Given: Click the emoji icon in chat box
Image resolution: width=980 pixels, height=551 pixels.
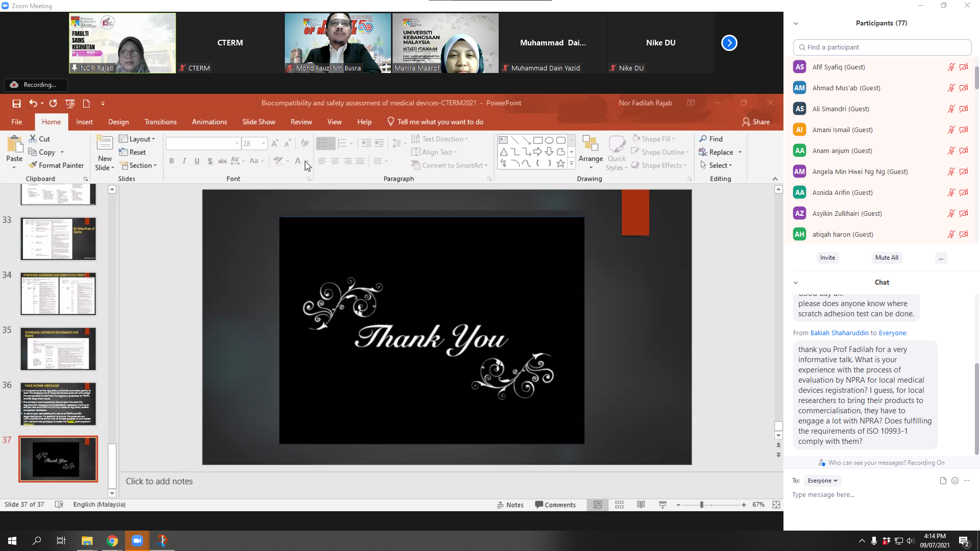Looking at the screenshot, I should pyautogui.click(x=955, y=481).
